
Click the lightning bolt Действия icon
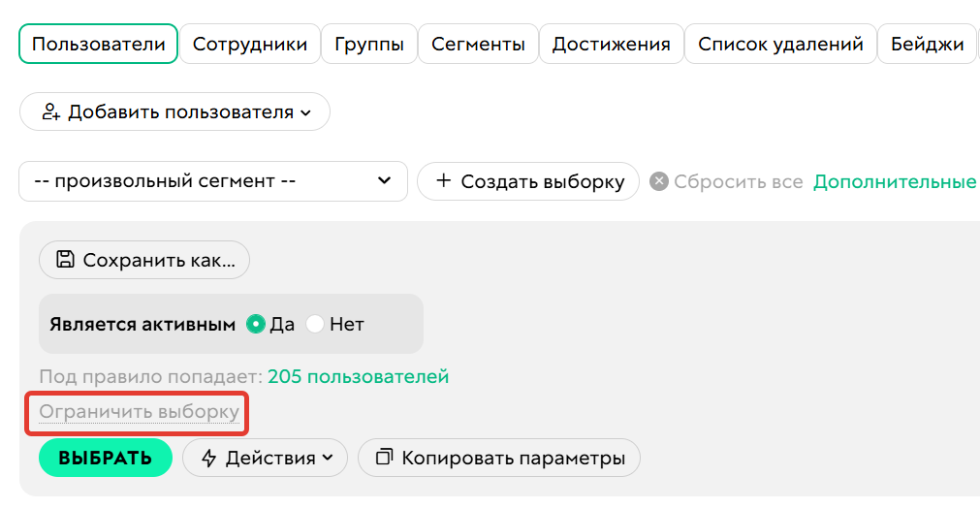[209, 459]
